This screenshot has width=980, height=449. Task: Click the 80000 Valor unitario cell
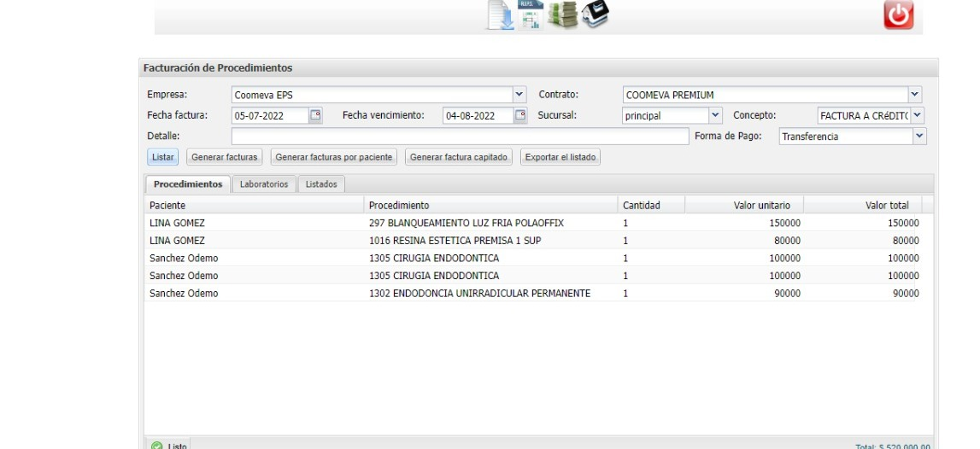pyautogui.click(x=786, y=241)
